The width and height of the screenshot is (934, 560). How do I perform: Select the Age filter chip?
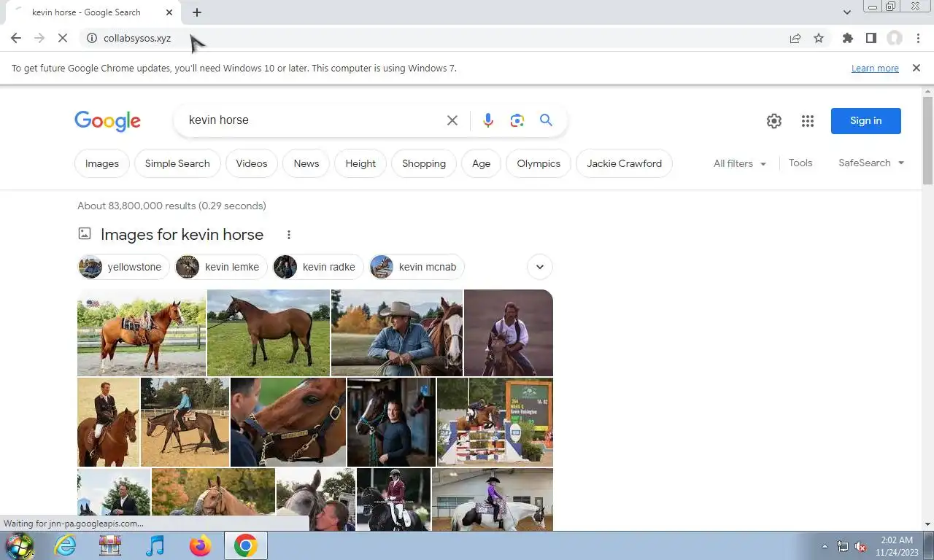tap(481, 163)
